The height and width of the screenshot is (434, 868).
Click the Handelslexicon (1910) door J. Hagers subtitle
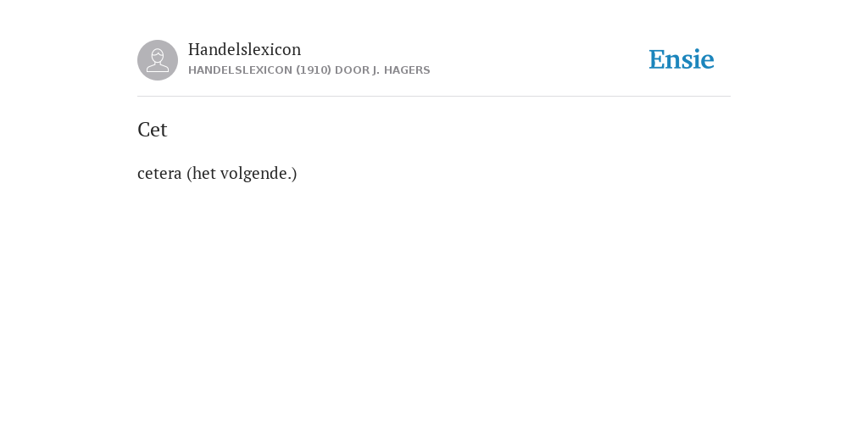(x=309, y=70)
